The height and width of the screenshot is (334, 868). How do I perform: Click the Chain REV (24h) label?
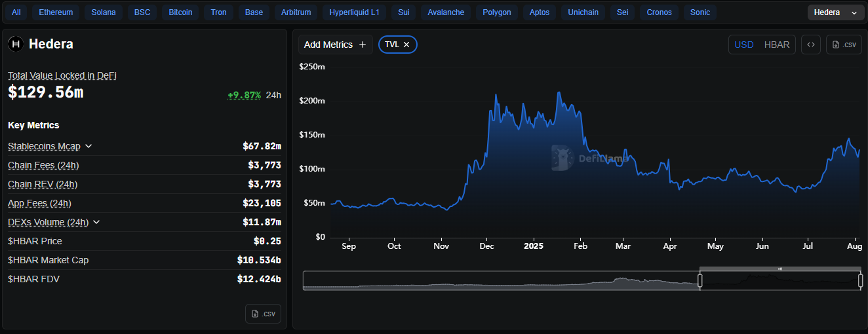click(x=43, y=184)
